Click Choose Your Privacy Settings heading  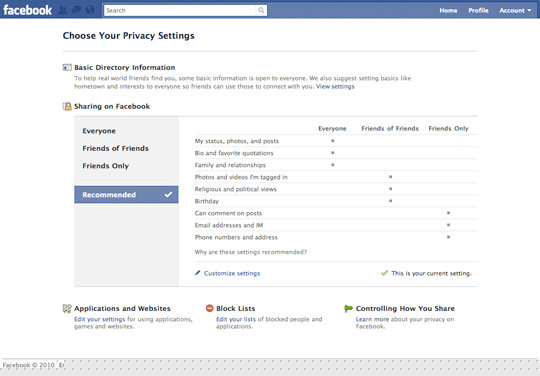click(x=128, y=36)
